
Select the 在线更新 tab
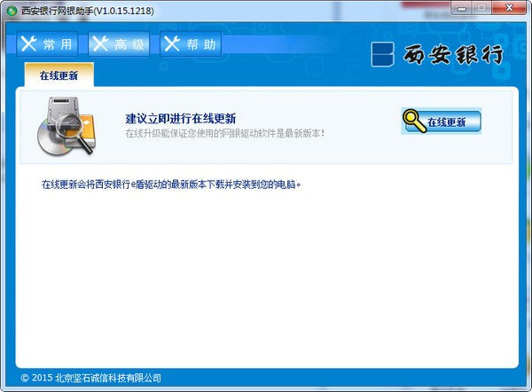[59, 75]
